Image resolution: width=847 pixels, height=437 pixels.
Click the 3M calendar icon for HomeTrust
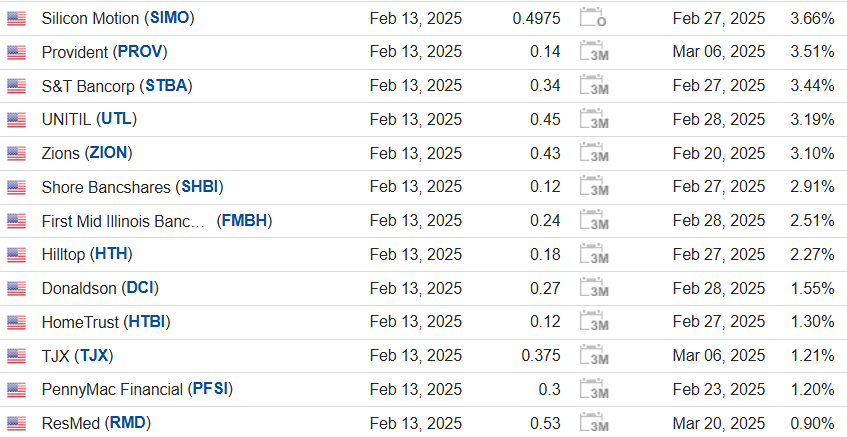(594, 322)
